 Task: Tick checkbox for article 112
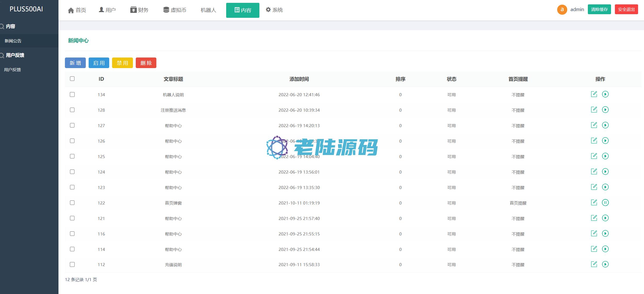click(72, 265)
